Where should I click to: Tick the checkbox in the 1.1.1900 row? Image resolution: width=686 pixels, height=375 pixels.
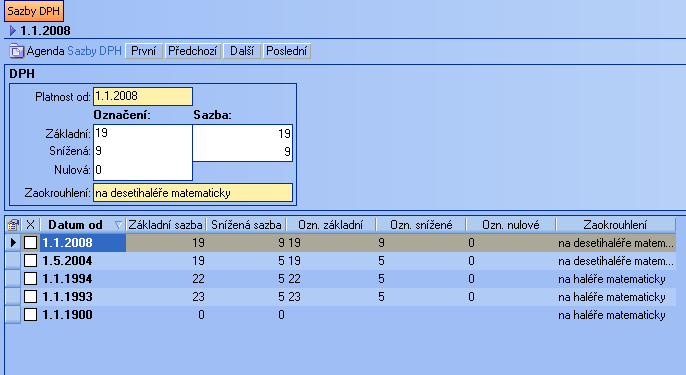pos(30,315)
